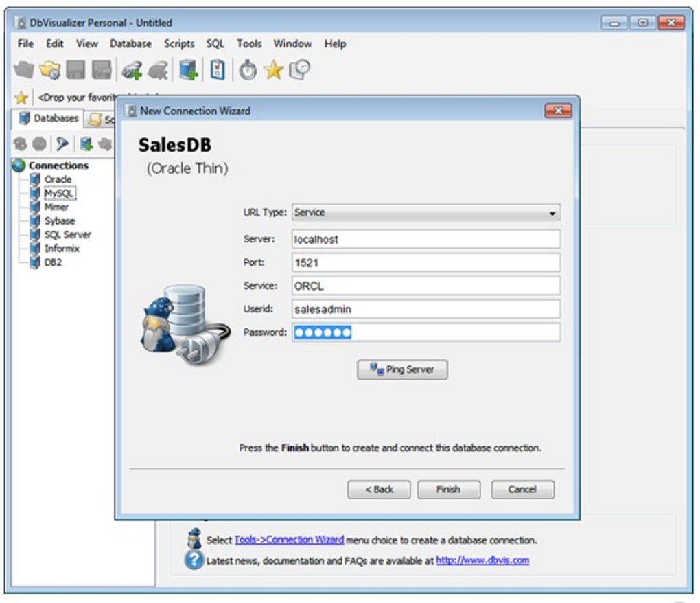Click the yellow star icon in main toolbar
Screen dimensions: 700x603
click(273, 70)
